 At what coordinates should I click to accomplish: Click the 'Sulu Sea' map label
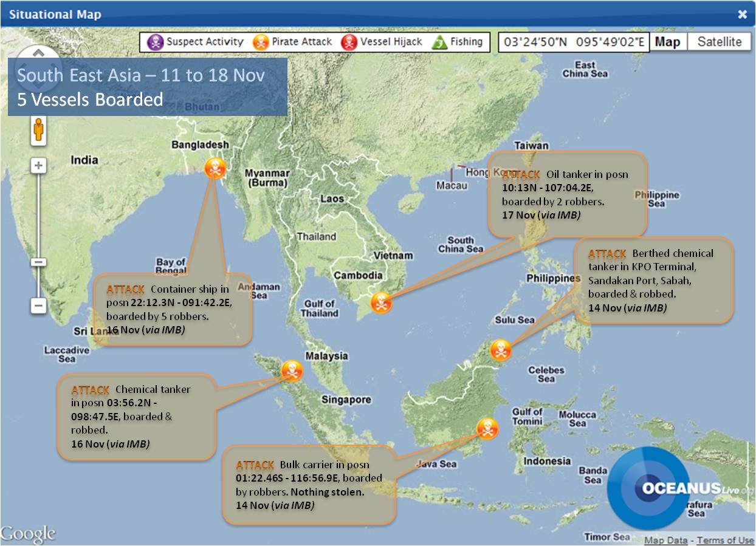(514, 319)
